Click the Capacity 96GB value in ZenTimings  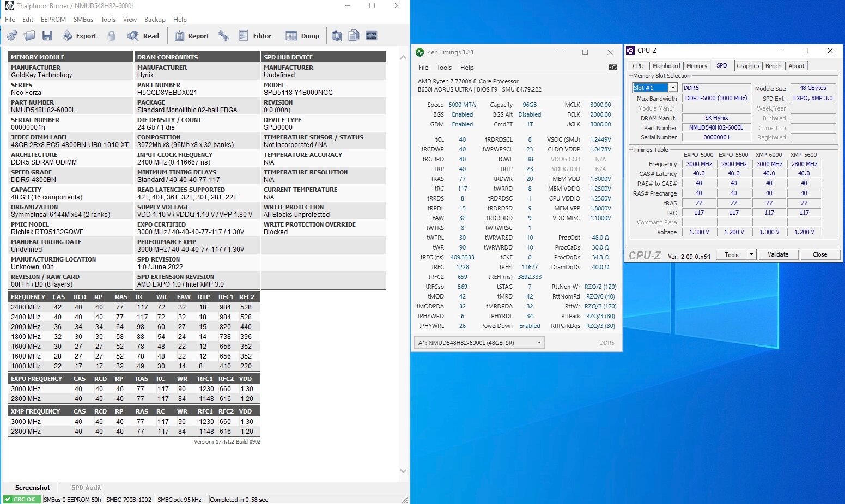(530, 105)
